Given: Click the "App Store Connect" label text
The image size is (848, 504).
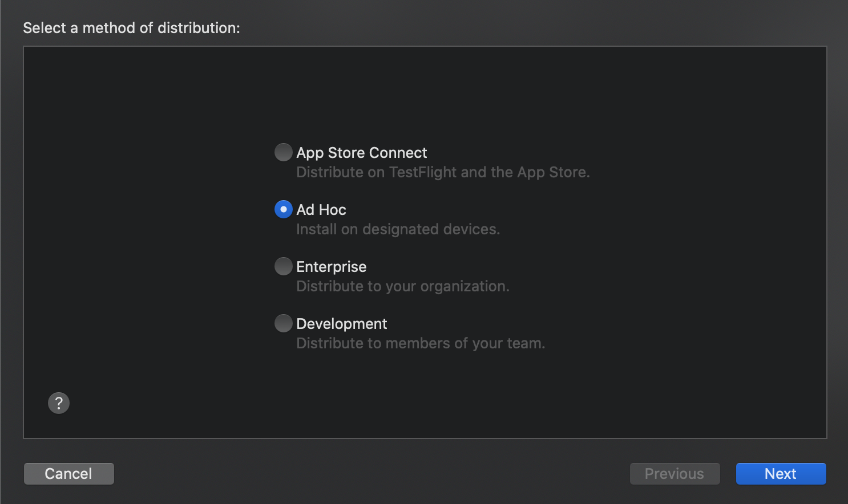Looking at the screenshot, I should tap(361, 153).
